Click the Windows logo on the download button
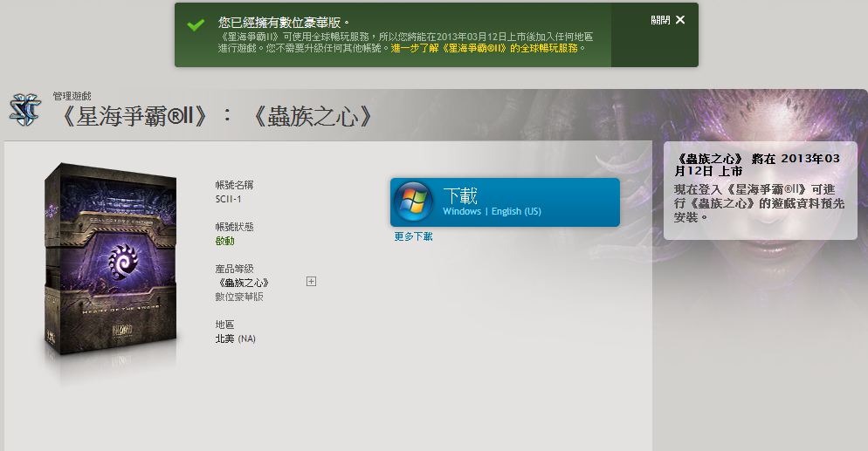 coord(413,202)
